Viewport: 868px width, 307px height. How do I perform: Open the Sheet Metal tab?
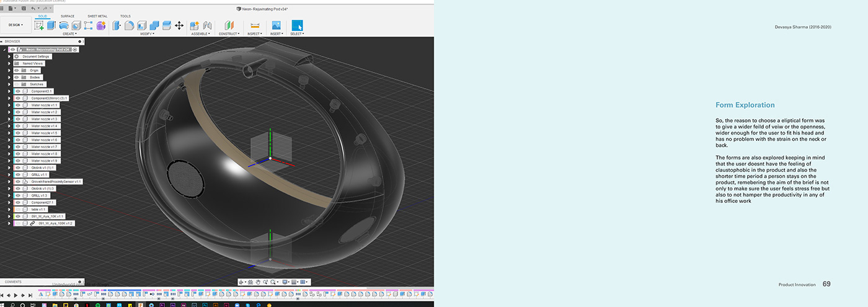click(97, 16)
